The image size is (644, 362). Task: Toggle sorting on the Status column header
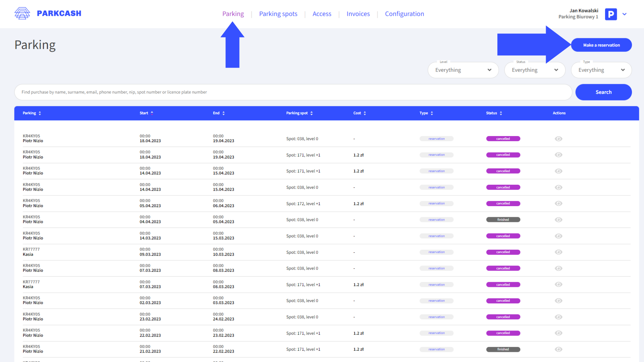pos(501,113)
